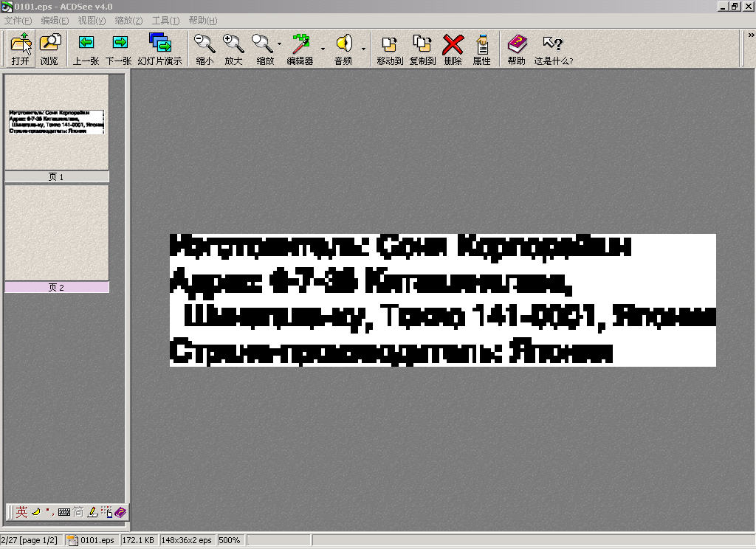756x549 pixels.
Task: Go to next image with 下一张
Action: pos(119,49)
